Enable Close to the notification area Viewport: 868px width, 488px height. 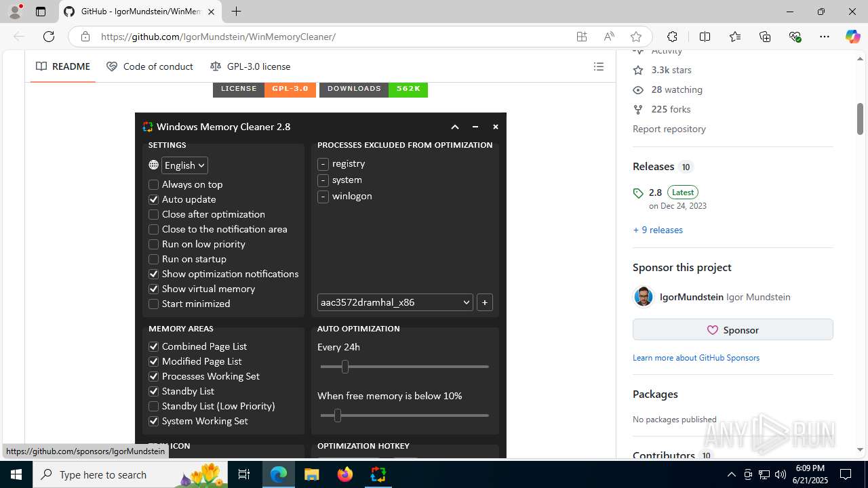[153, 229]
